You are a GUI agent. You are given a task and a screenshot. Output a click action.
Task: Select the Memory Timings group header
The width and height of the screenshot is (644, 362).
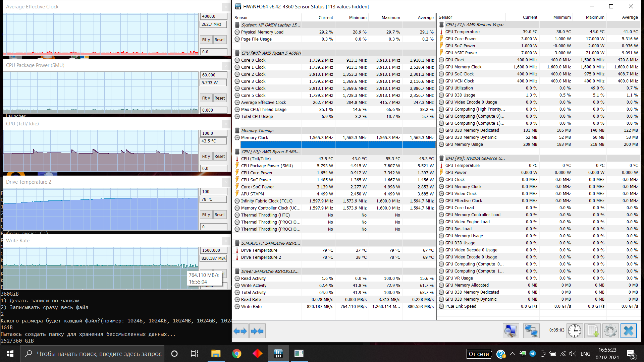(334, 131)
